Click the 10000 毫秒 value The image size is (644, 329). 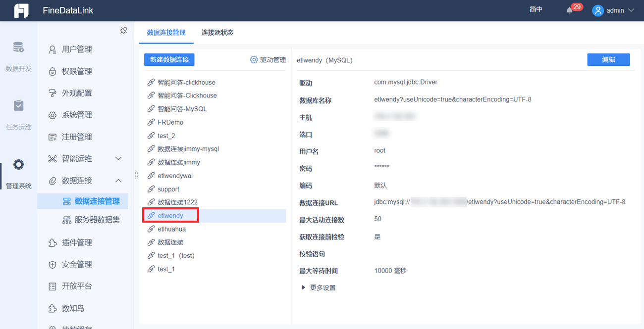[390, 271]
